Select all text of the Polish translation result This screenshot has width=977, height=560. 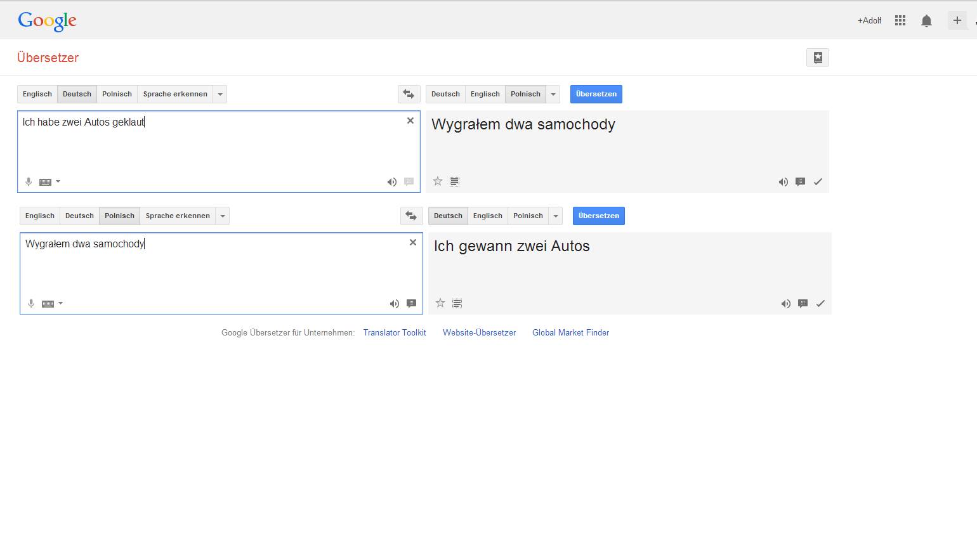click(x=454, y=182)
